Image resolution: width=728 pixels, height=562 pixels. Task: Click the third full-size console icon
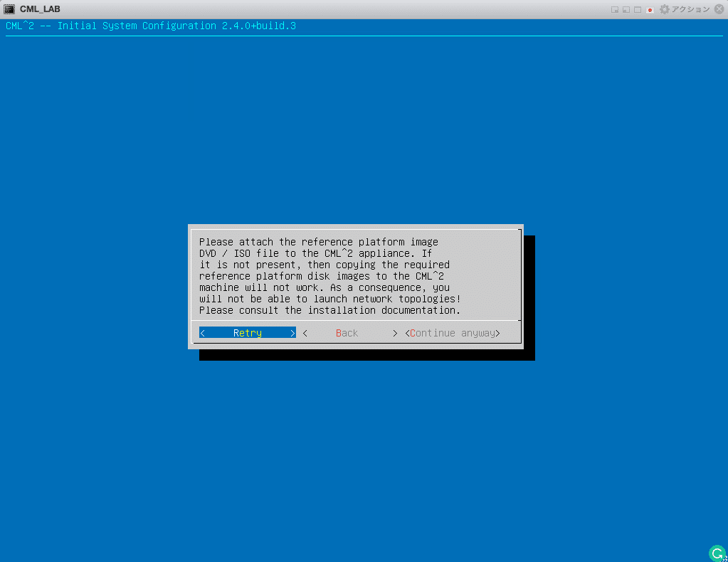(638, 10)
